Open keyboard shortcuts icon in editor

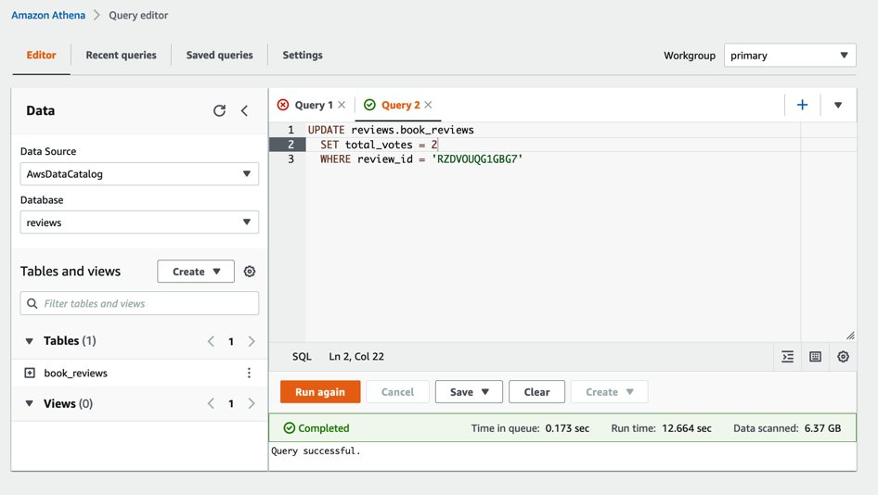815,357
